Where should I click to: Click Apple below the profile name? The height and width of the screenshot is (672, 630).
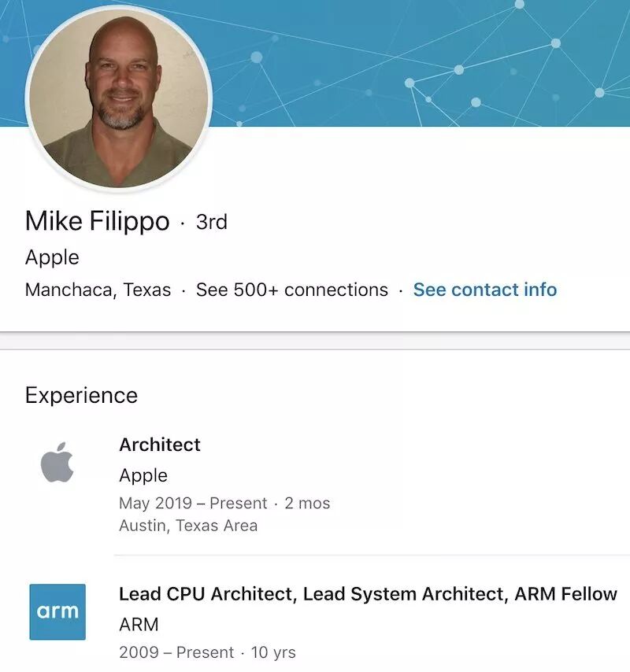coord(50,257)
